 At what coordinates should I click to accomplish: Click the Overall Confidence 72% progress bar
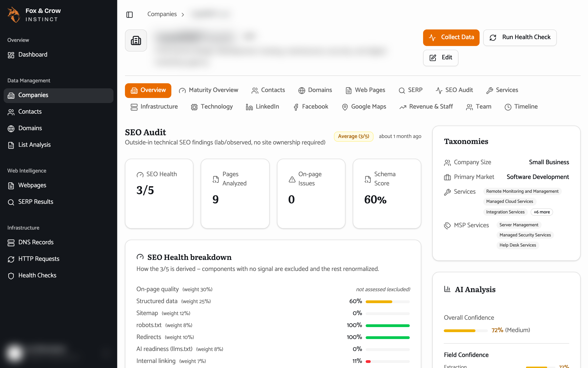(466, 331)
